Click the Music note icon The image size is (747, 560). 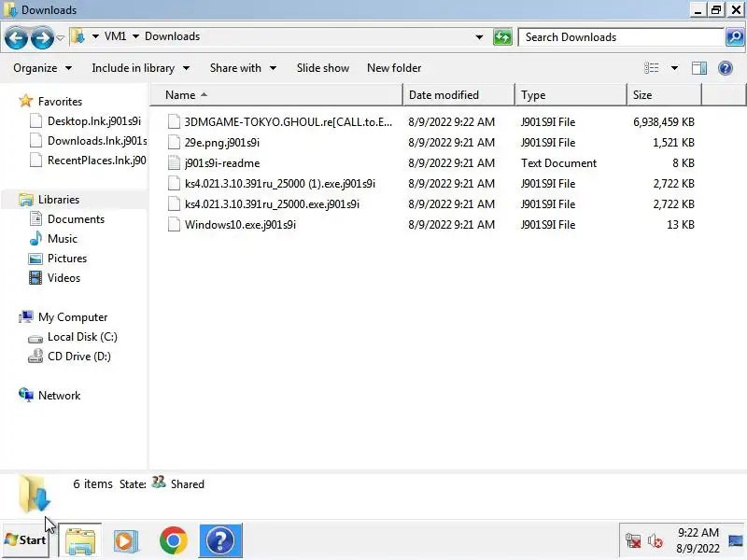click(x=35, y=238)
